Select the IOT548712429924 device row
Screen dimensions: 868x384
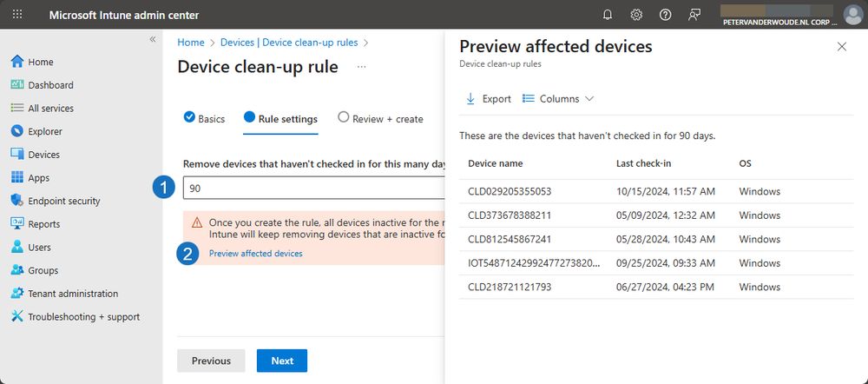click(x=656, y=263)
